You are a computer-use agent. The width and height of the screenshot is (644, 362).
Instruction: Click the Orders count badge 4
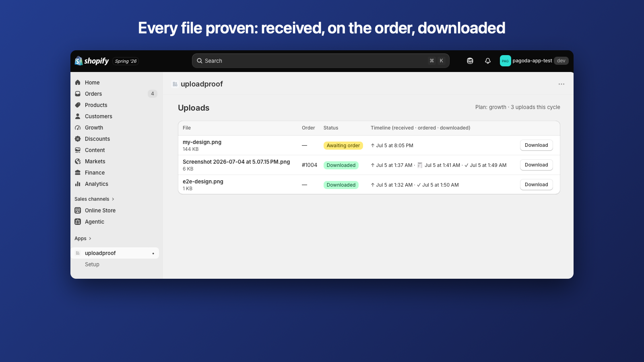point(153,94)
